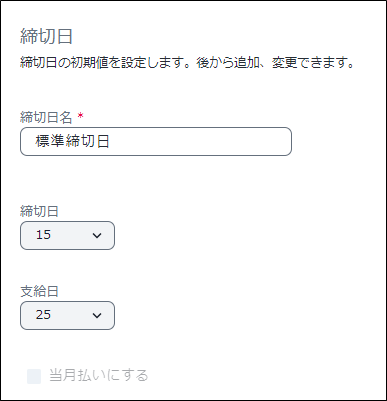The width and height of the screenshot is (387, 401).
Task: Click the 締切日 label above the dropdown
Action: coord(39,211)
